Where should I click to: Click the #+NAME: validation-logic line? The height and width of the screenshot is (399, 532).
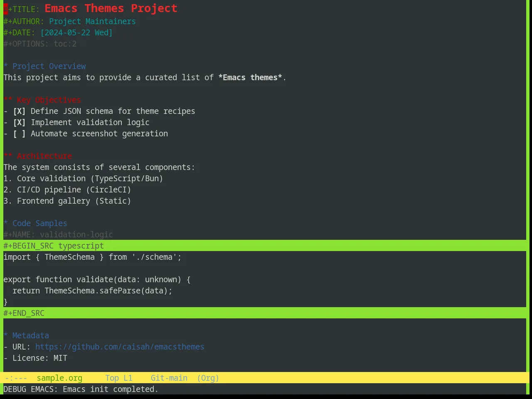click(58, 235)
